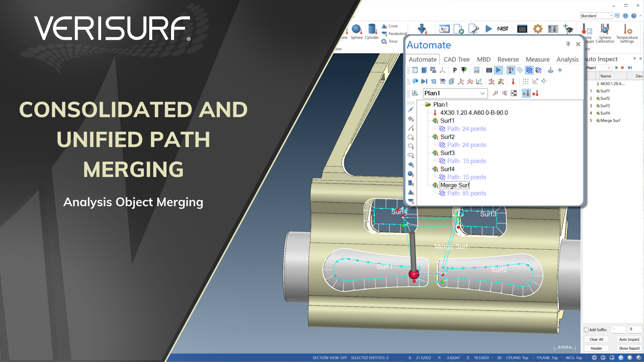Switch to the MBD tab
This screenshot has height=362, width=644.
pyautogui.click(x=484, y=60)
